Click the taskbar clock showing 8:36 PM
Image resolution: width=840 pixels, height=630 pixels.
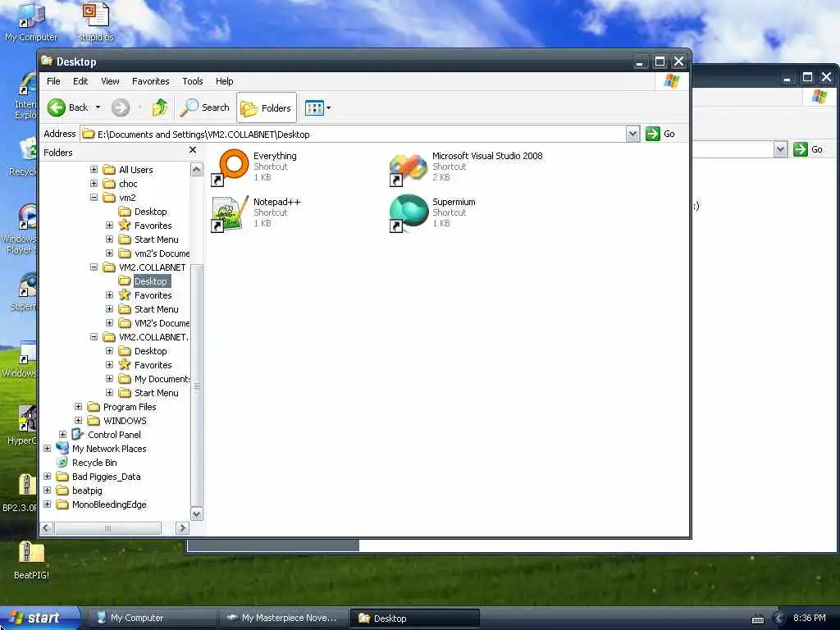point(810,619)
